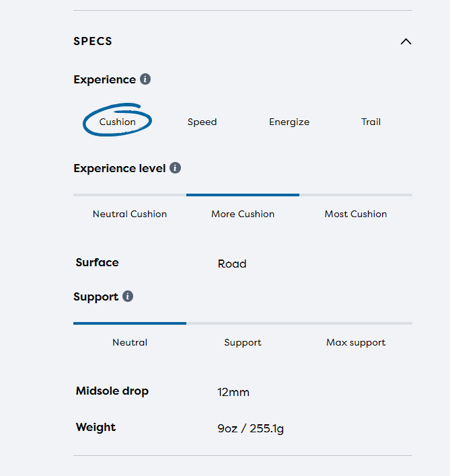The width and height of the screenshot is (450, 476).
Task: Select the Energize experience option
Action: (x=289, y=122)
